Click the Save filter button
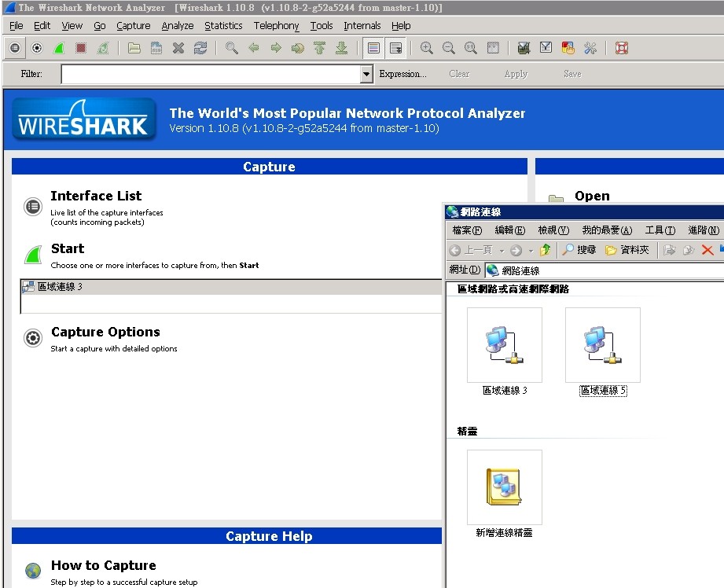The width and height of the screenshot is (724, 588). pyautogui.click(x=572, y=74)
